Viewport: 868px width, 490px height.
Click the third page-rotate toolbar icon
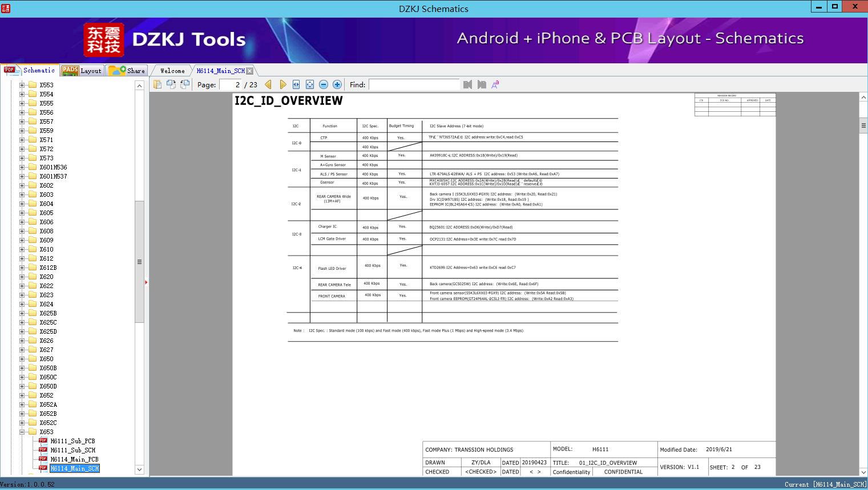pos(185,84)
